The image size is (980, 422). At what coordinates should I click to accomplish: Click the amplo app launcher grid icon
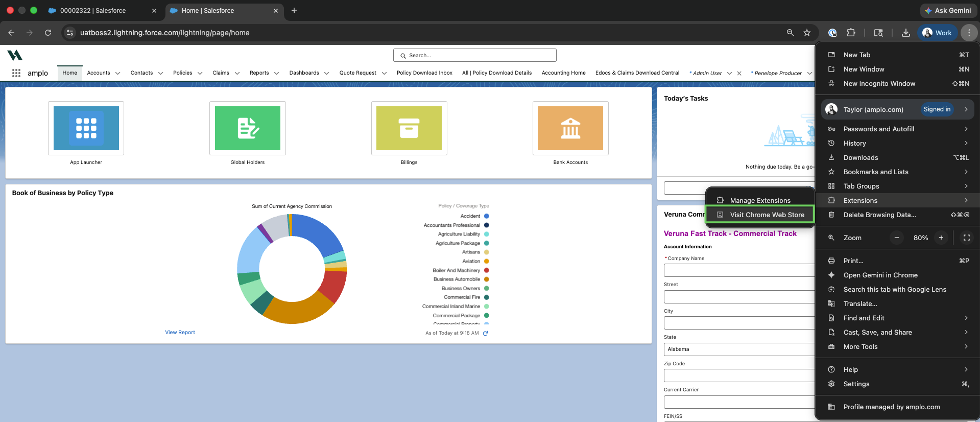tap(16, 73)
